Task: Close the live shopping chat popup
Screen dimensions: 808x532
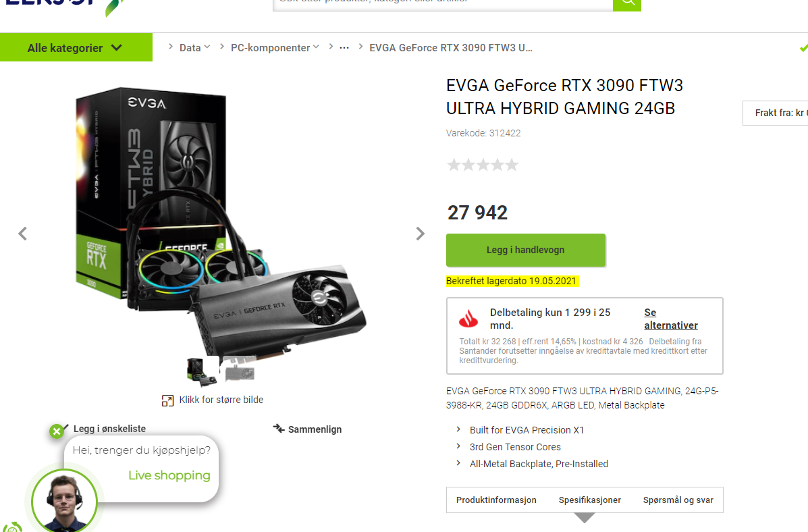Action: (57, 431)
